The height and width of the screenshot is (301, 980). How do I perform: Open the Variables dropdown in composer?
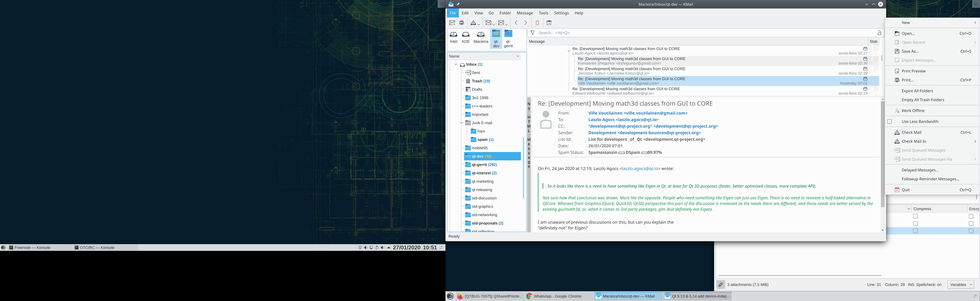pyautogui.click(x=961, y=285)
